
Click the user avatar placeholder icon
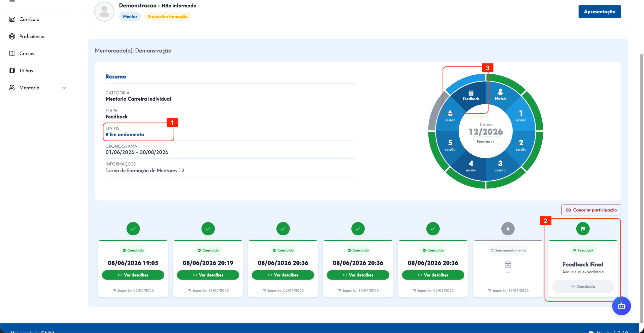(x=104, y=12)
